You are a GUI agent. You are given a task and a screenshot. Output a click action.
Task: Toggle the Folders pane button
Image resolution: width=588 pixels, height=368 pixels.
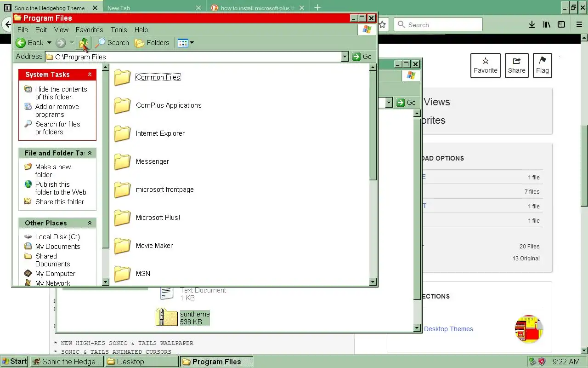coord(152,43)
